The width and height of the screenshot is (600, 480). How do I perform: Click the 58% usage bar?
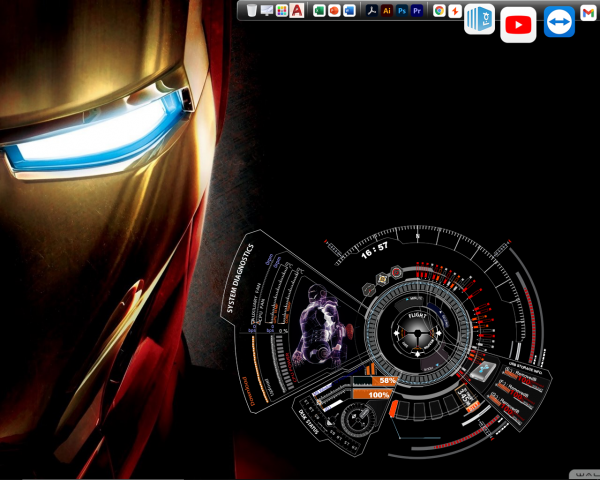pos(374,380)
